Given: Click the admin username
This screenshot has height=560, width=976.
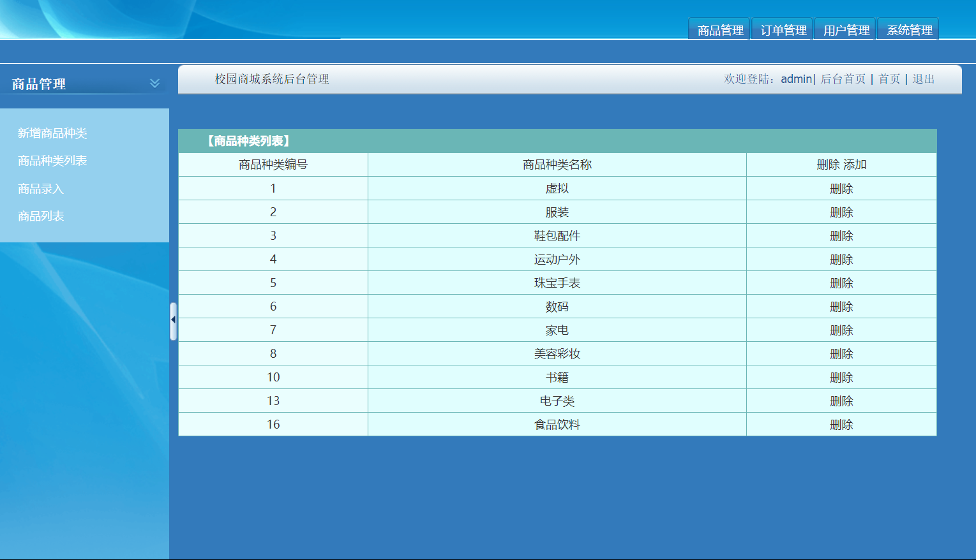Looking at the screenshot, I should coord(796,79).
